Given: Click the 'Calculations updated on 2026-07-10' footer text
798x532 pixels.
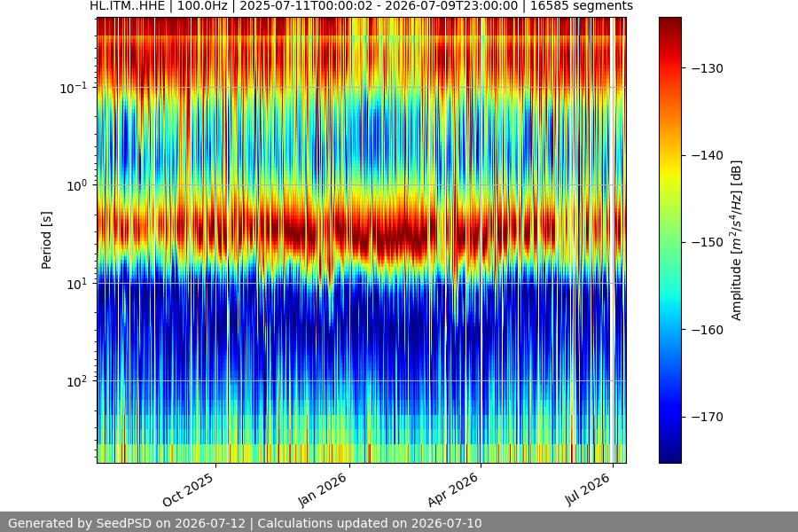Looking at the screenshot, I should [x=370, y=523].
